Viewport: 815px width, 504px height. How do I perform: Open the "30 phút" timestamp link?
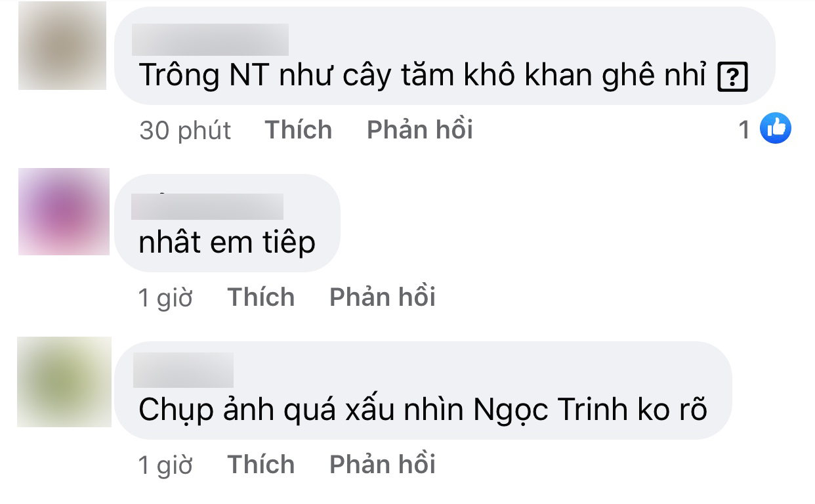point(185,131)
